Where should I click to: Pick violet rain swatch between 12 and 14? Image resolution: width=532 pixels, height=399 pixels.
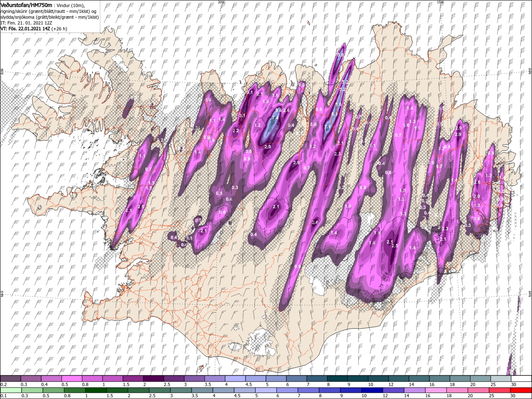[394, 390]
